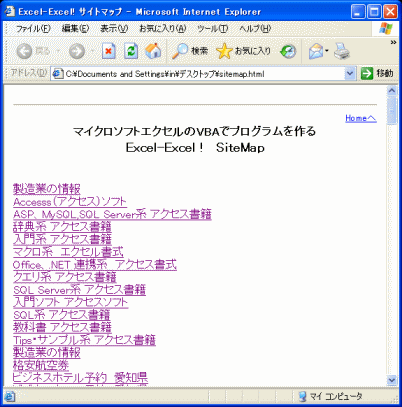Open ASP、MySQL,SQL Server系 アクセス書籍 link
Screen dimensions: 402x407
tap(112, 214)
